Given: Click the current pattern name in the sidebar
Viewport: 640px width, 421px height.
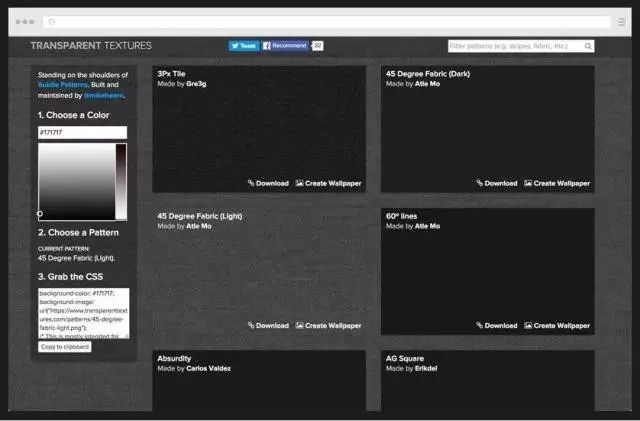Looking at the screenshot, I should point(76,258).
